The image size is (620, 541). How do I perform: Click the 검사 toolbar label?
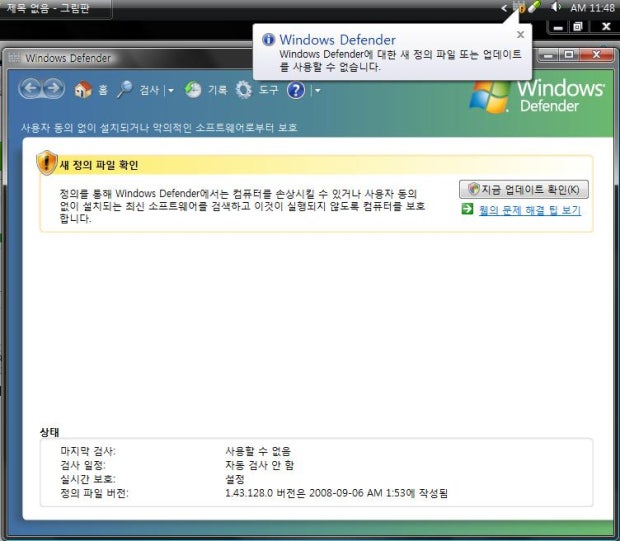click(x=149, y=90)
